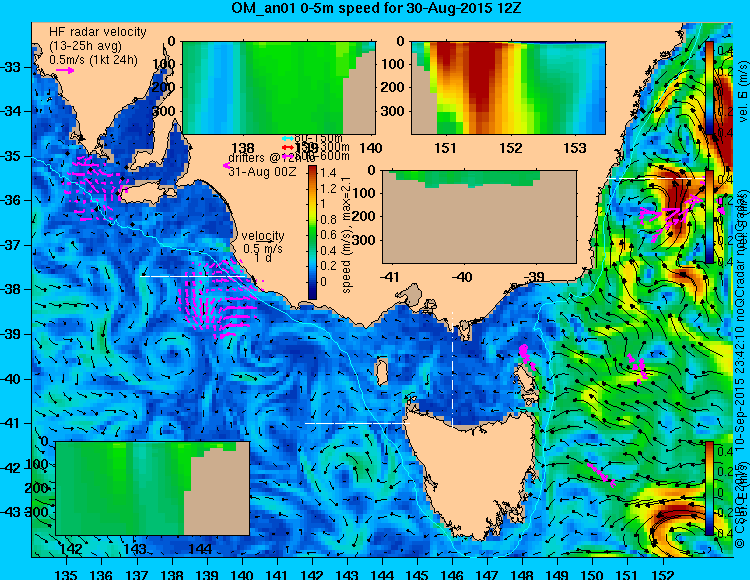The width and height of the screenshot is (750, 580).
Task: Click latitude axis label -37
Action: [11, 245]
